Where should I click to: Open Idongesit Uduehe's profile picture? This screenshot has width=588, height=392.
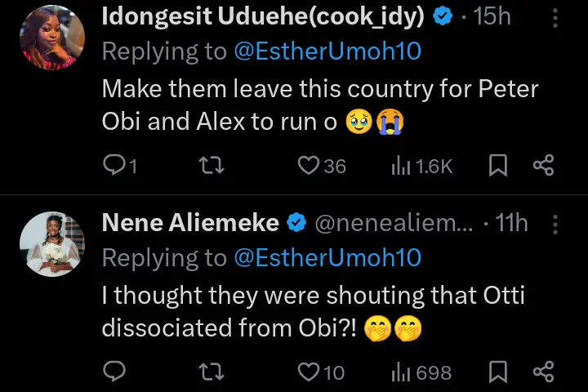point(52,38)
